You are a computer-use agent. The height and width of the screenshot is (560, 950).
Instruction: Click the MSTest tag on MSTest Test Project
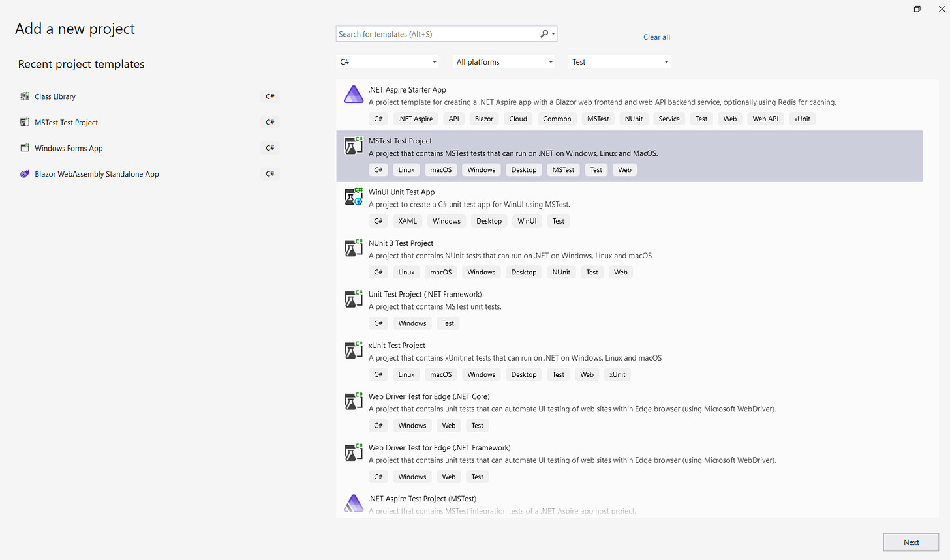click(x=563, y=170)
